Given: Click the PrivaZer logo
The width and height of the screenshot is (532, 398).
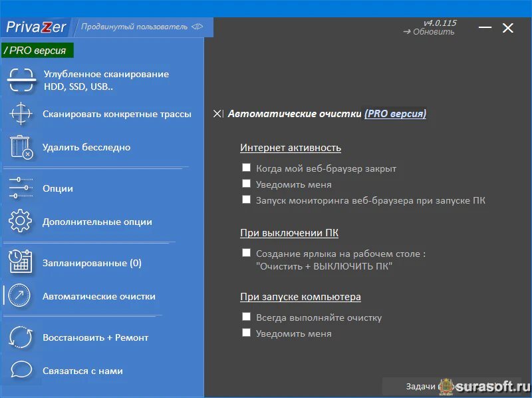Looking at the screenshot, I should [36, 27].
